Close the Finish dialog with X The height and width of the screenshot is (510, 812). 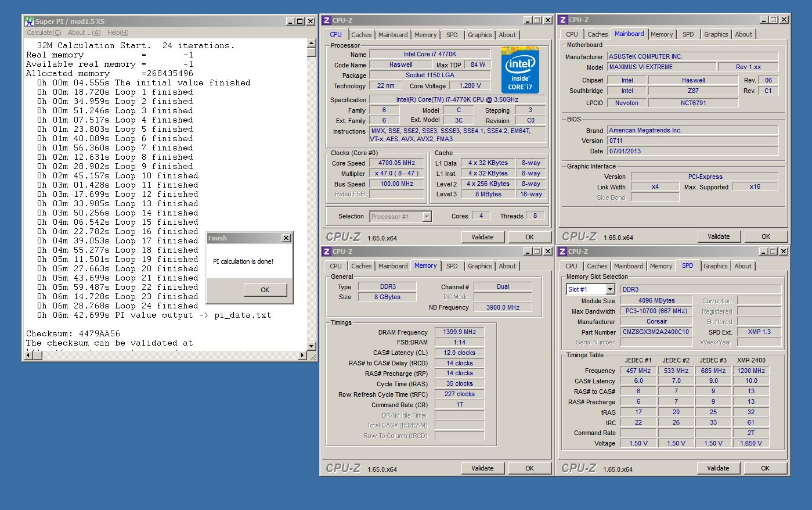(286, 238)
